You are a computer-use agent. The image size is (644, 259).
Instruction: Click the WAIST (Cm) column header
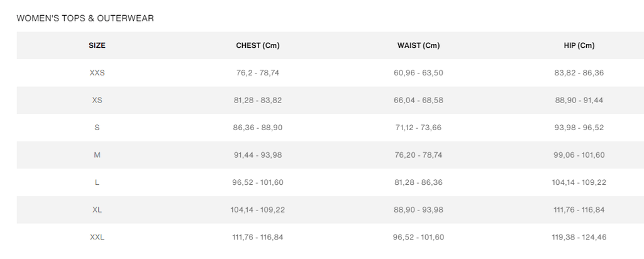[x=418, y=45]
